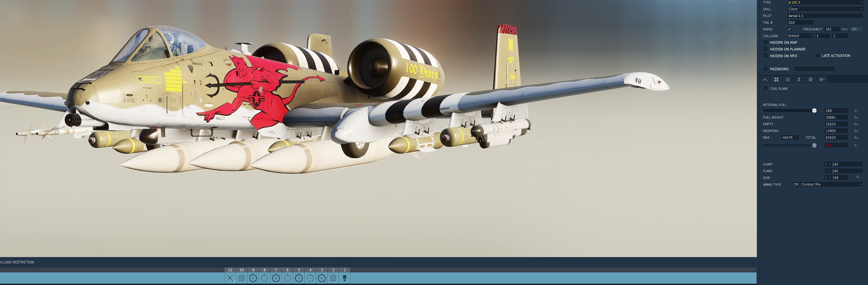Image resolution: width=868 pixels, height=285 pixels.
Task: Enable HIDDEN ON PLANNER checkbox
Action: (765, 49)
